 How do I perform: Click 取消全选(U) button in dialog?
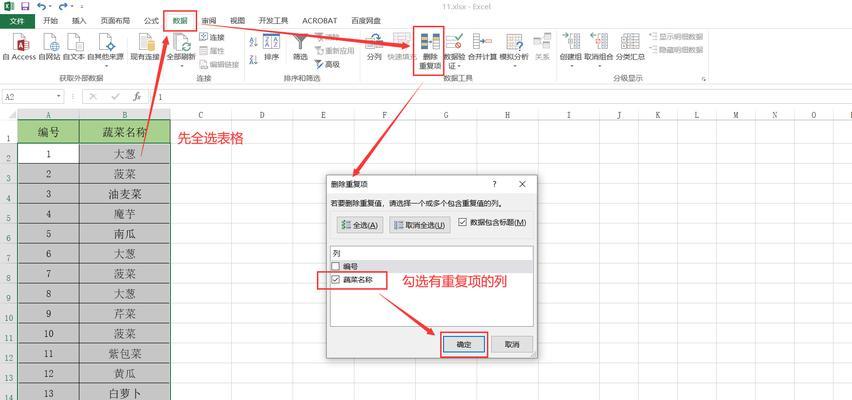click(419, 225)
